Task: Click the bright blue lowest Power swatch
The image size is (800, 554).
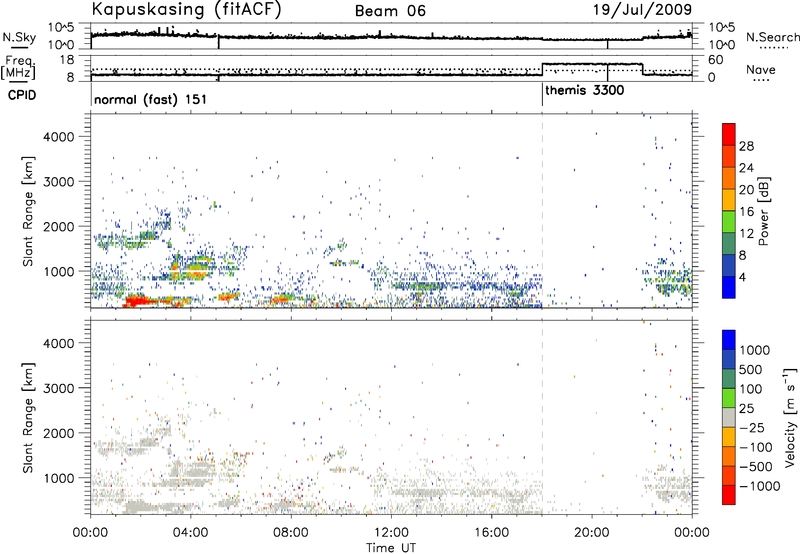Action: (x=729, y=287)
